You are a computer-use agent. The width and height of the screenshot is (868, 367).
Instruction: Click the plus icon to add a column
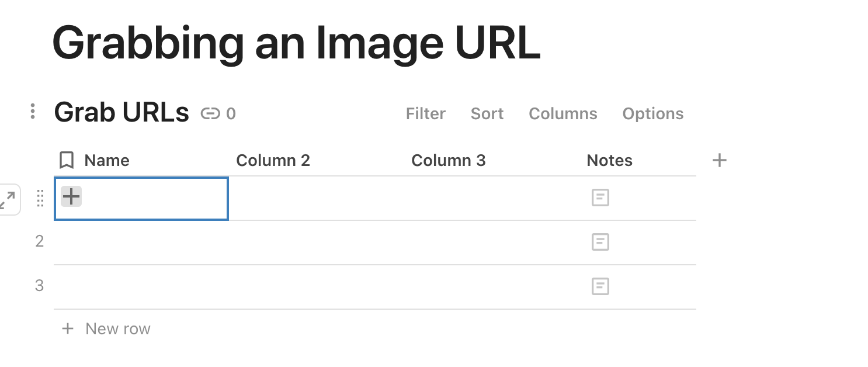pos(720,160)
